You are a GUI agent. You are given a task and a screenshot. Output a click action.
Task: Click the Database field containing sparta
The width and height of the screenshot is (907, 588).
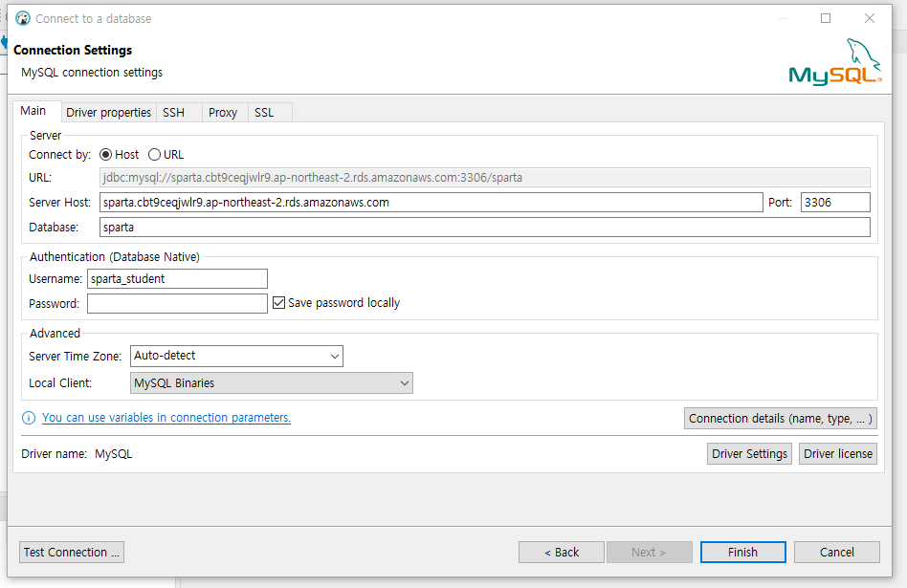tap(485, 228)
